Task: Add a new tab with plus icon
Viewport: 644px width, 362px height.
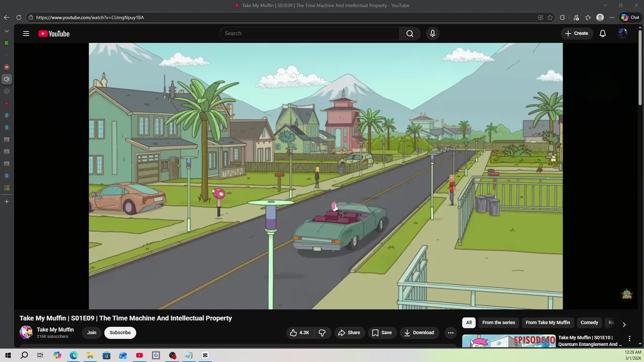Action: 7,201
